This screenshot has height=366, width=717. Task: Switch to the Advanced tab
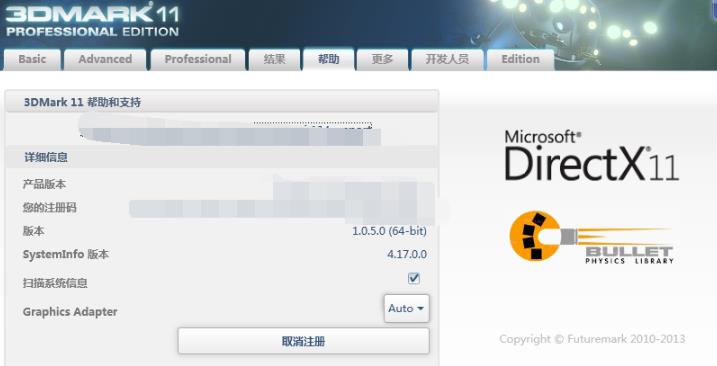[x=105, y=59]
